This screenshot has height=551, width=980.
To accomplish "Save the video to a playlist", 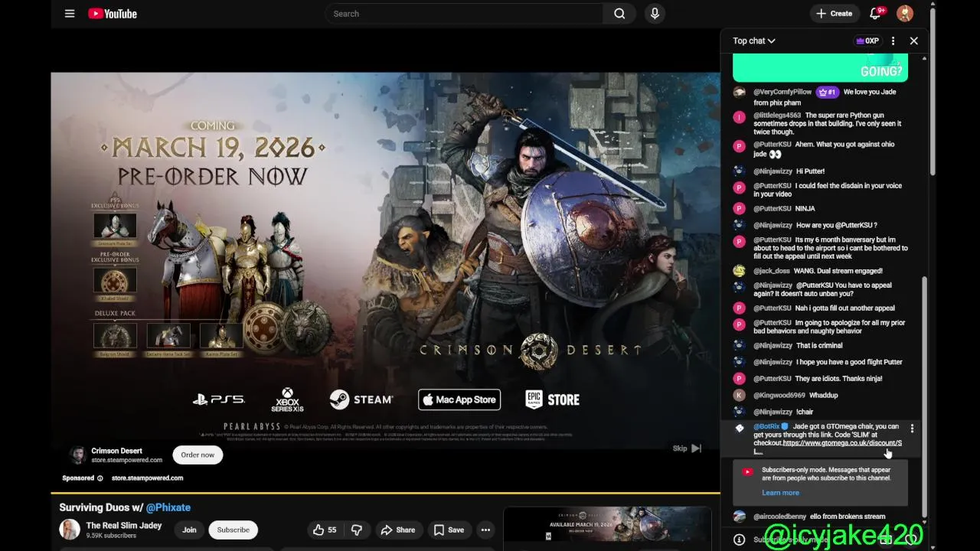I will click(449, 530).
